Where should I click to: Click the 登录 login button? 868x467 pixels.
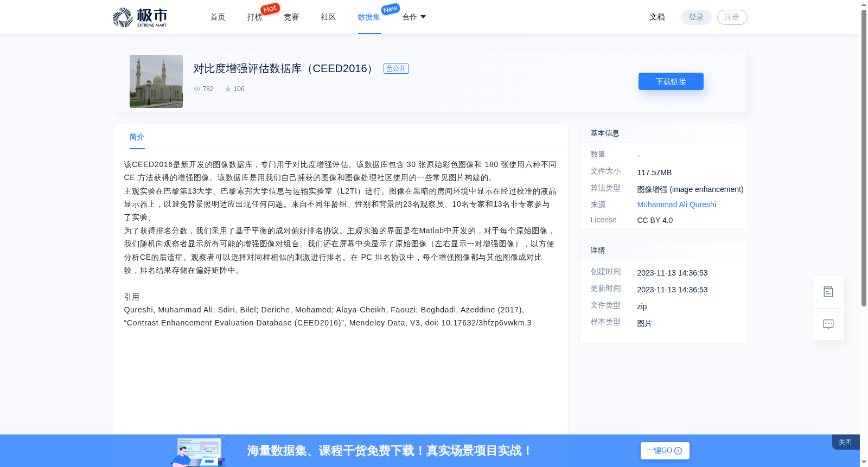pyautogui.click(x=697, y=17)
